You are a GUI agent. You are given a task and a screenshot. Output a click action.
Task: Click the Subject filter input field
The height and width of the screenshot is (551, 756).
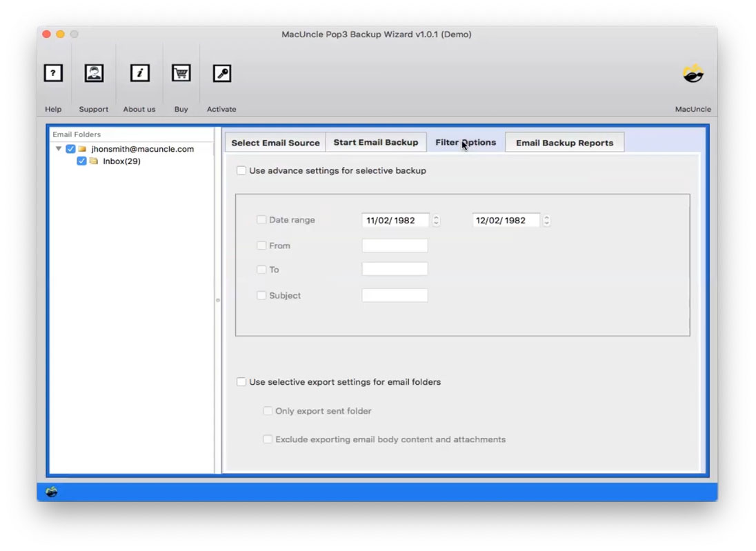(x=395, y=294)
